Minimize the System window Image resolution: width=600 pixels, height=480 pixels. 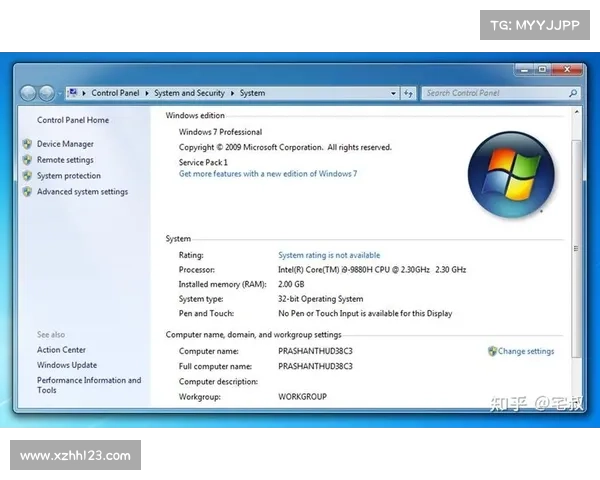click(524, 70)
